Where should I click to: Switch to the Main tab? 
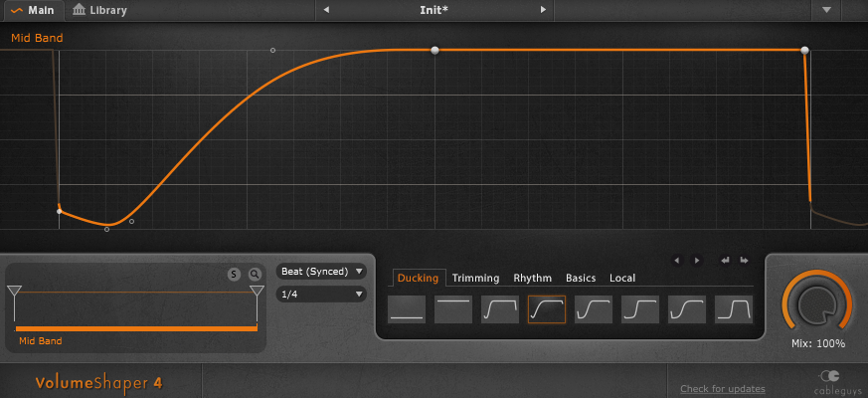coord(32,10)
